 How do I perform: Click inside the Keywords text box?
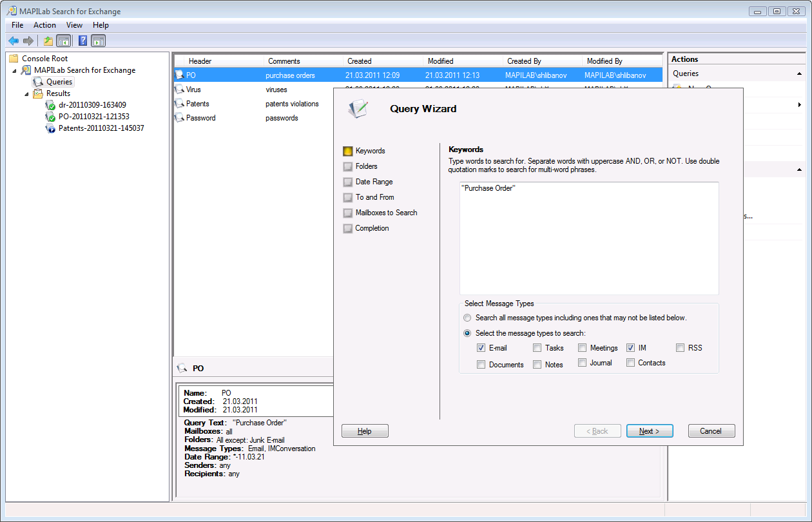(x=588, y=238)
